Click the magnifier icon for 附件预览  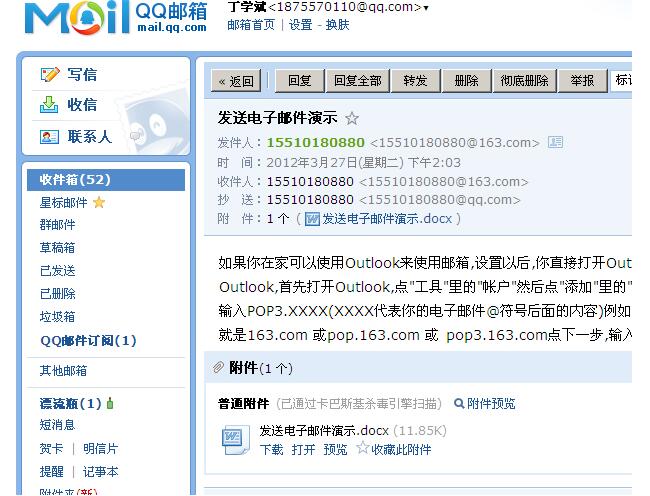[x=459, y=404]
